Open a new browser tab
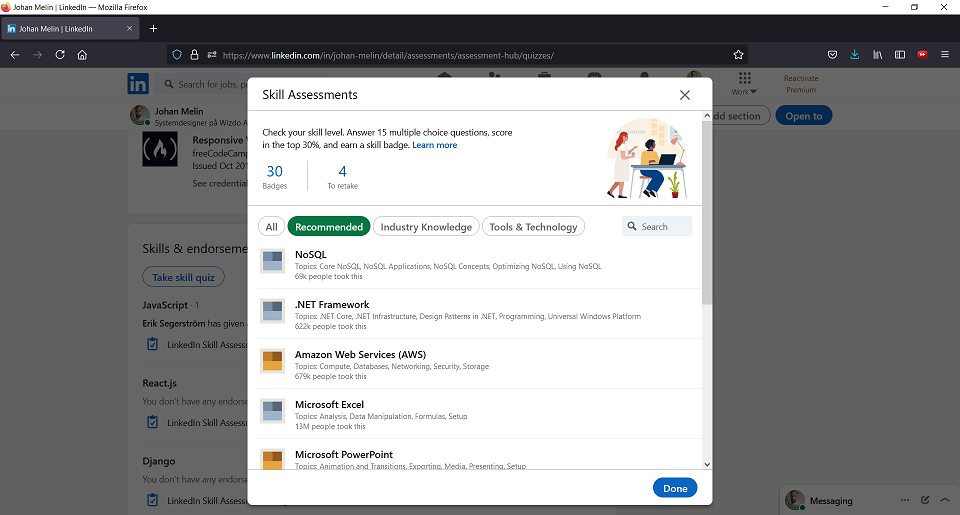The height and width of the screenshot is (515, 960). [153, 29]
